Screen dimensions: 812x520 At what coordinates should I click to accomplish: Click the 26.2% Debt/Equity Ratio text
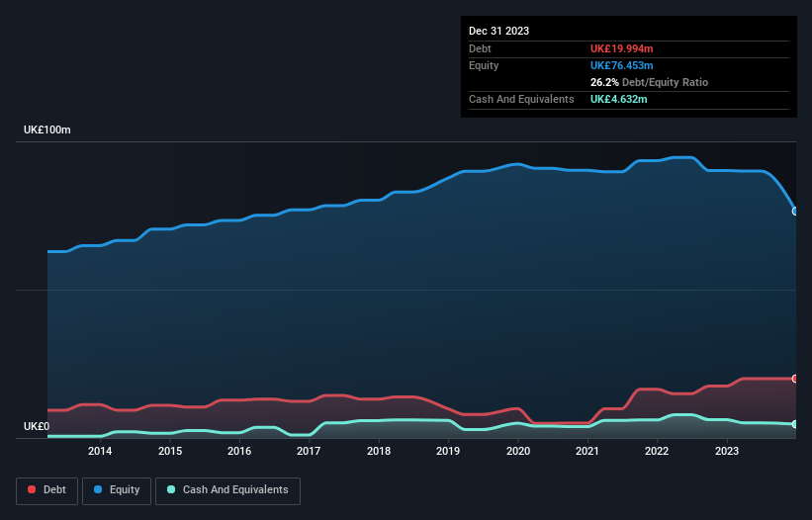pos(649,82)
